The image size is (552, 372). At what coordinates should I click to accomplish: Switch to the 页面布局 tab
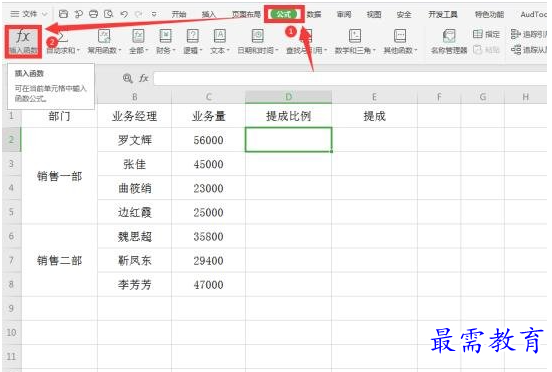point(246,14)
